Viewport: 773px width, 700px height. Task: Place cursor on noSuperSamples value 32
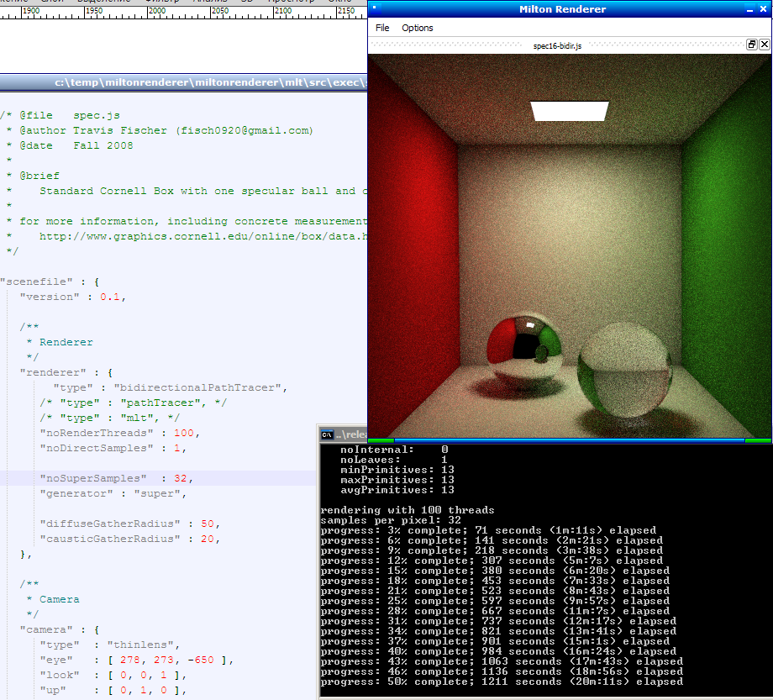tap(180, 478)
